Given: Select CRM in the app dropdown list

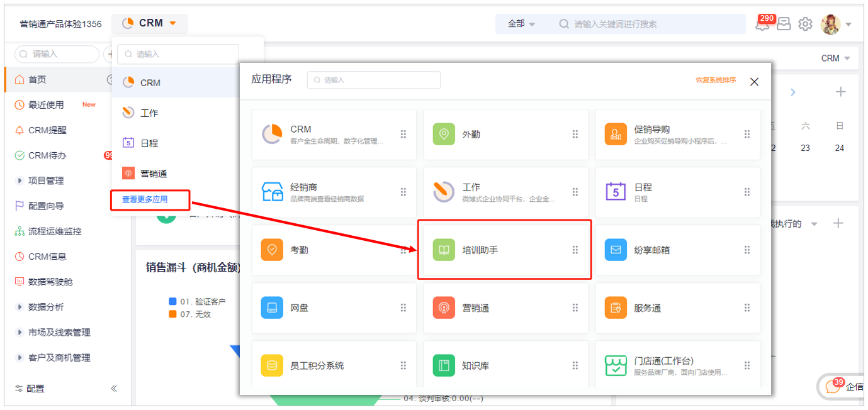Looking at the screenshot, I should [x=176, y=82].
